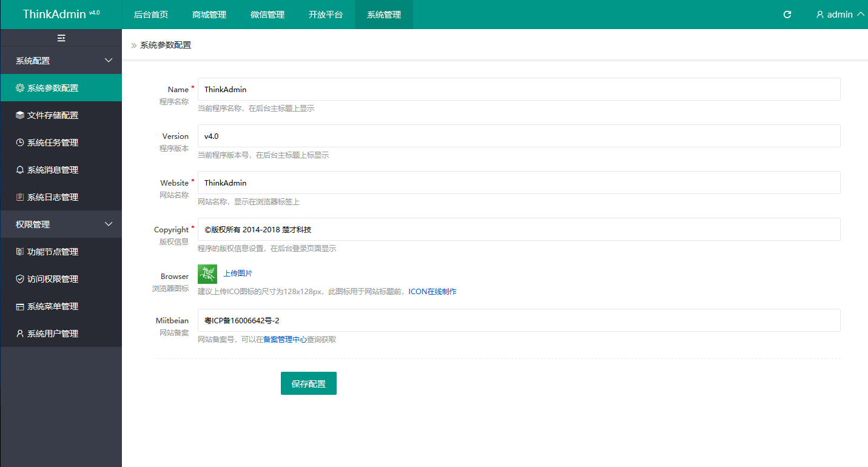Viewport: 868px width, 467px height.
Task: Click the 上传图片 upload link
Action: 237,273
